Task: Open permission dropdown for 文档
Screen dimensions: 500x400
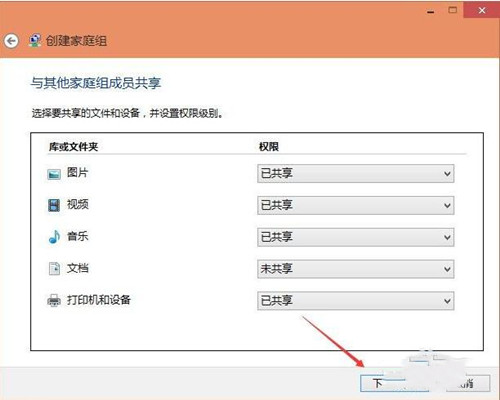Action: tap(355, 269)
